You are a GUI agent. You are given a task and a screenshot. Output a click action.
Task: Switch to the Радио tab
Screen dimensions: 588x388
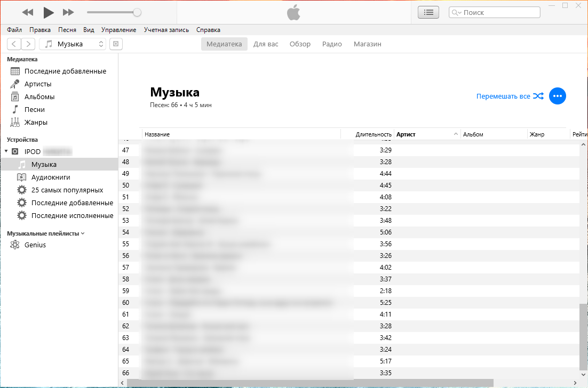click(x=332, y=44)
